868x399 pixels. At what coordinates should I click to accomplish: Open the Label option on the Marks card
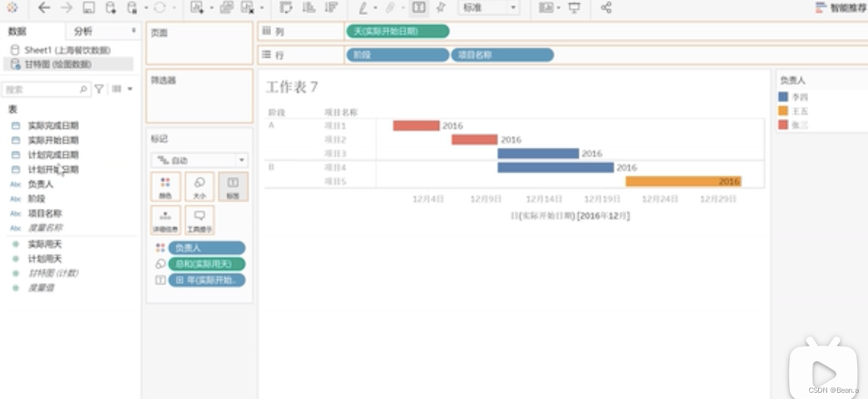pyautogui.click(x=233, y=186)
